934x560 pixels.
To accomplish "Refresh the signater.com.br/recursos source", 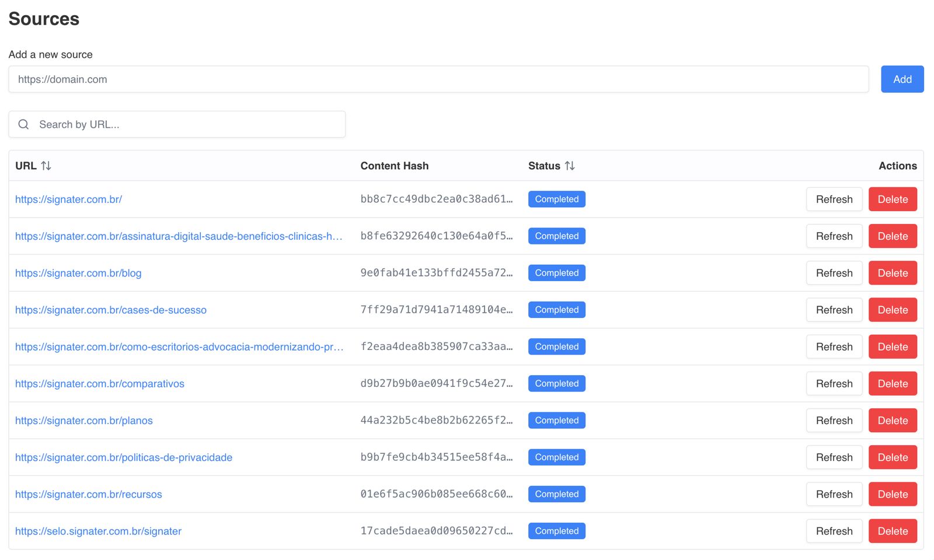I will (x=834, y=494).
